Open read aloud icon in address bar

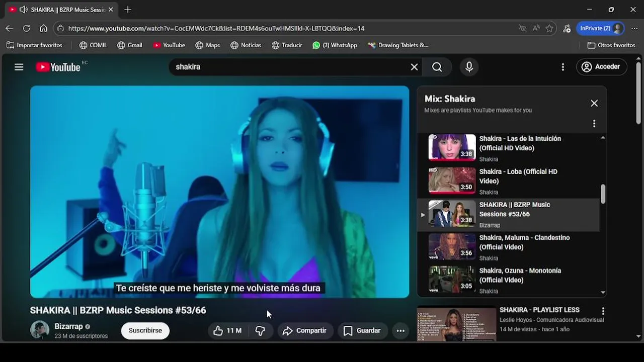[536, 28]
